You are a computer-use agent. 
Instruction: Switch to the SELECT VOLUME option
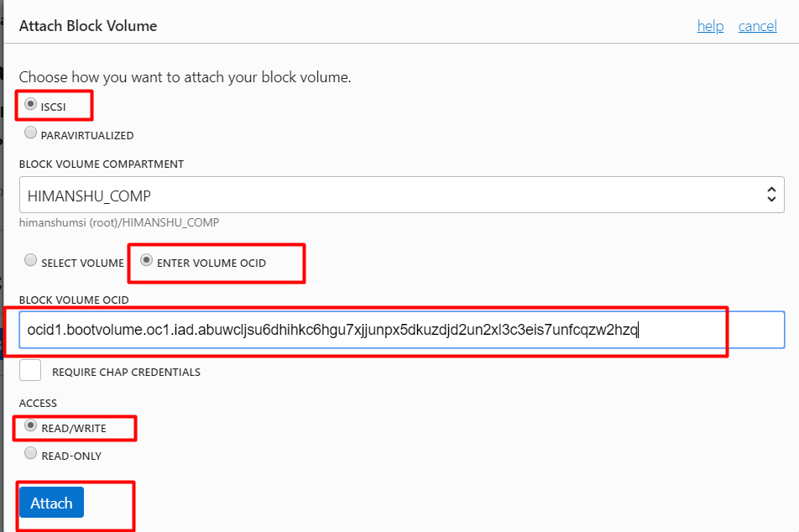coord(30,260)
